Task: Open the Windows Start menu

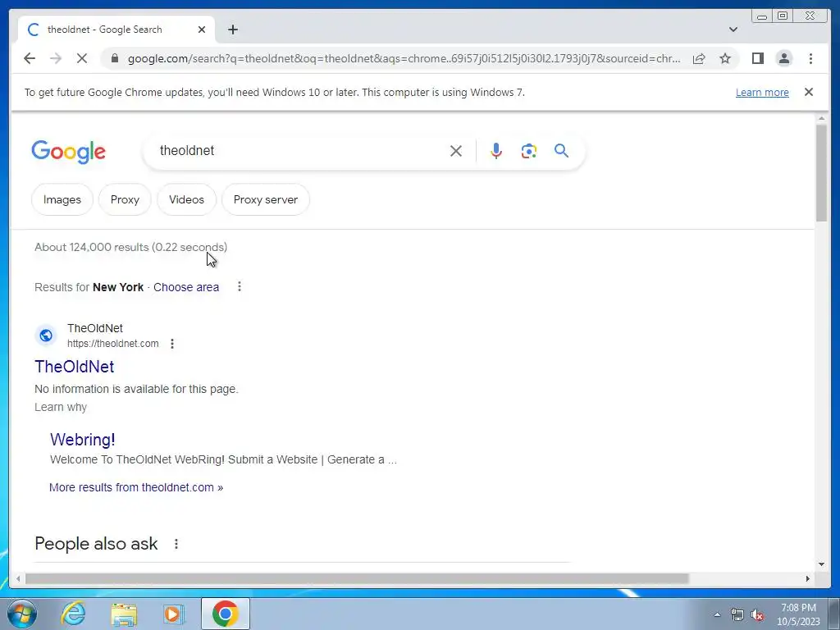Action: [x=22, y=614]
